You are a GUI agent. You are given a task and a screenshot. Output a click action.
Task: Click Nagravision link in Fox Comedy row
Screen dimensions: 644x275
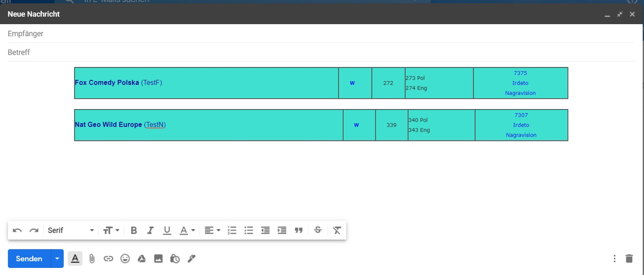click(521, 93)
